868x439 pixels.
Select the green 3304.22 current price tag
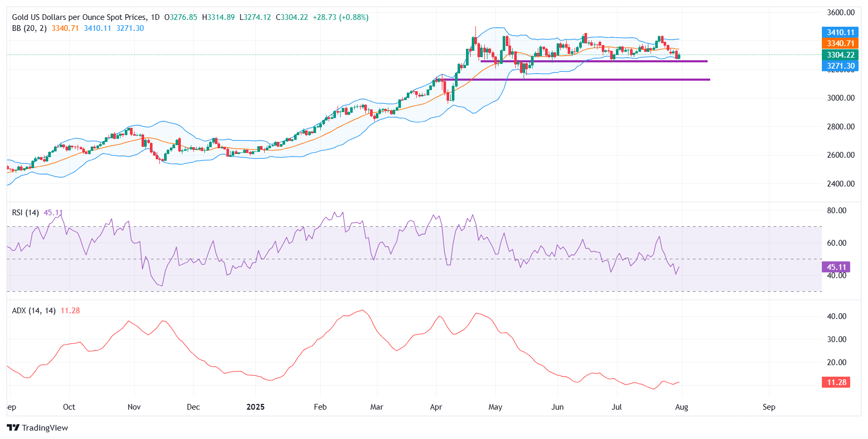point(840,55)
